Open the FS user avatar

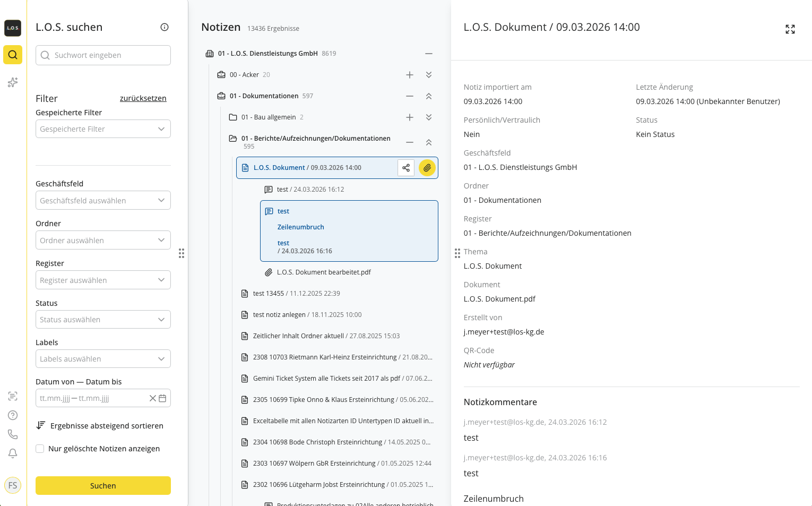pyautogui.click(x=13, y=485)
